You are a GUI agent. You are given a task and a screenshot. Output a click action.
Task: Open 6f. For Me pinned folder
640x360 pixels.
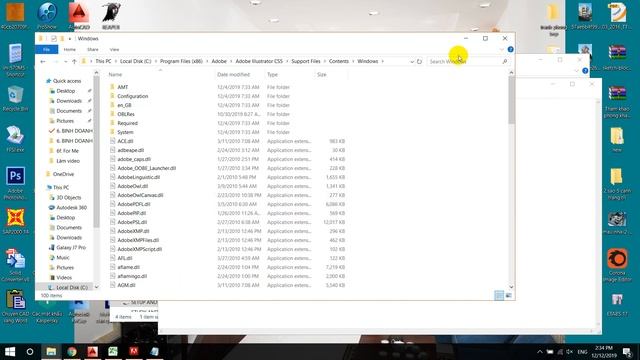67,151
